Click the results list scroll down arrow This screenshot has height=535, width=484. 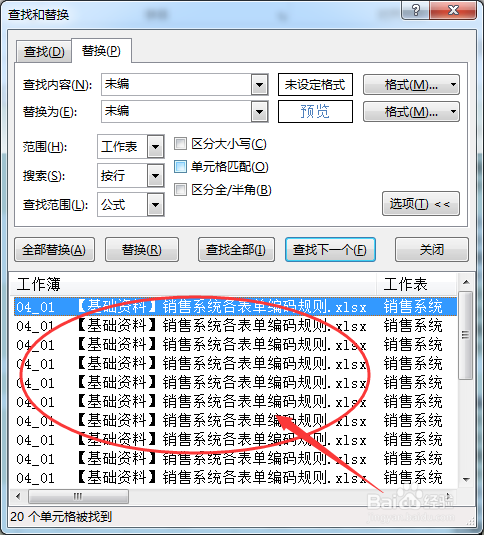pyautogui.click(x=466, y=480)
